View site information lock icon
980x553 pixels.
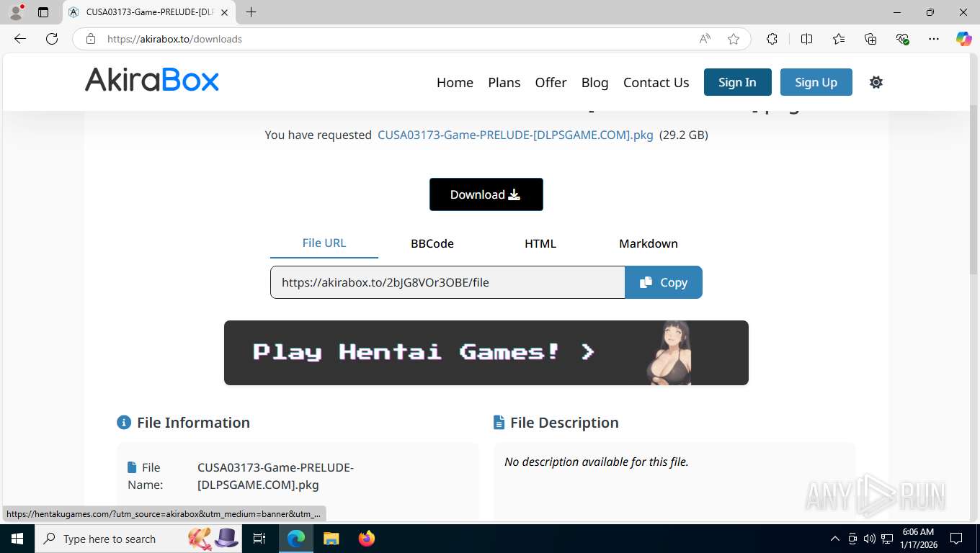click(x=91, y=39)
